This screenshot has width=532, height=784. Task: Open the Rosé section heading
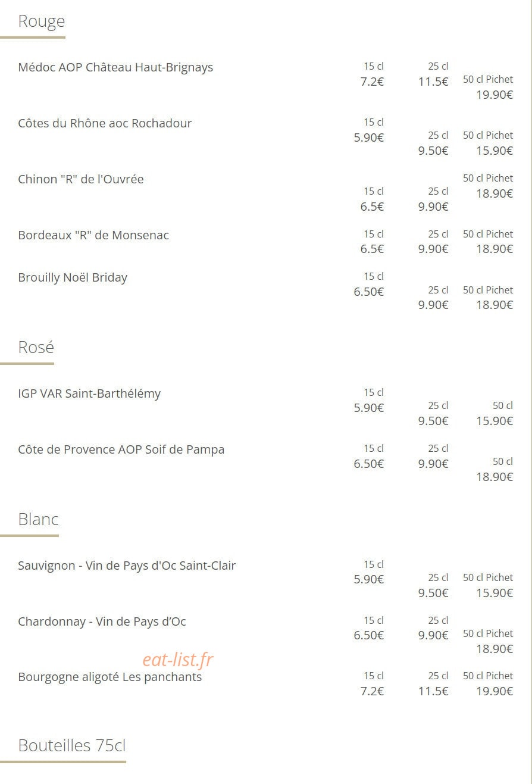pyautogui.click(x=36, y=347)
